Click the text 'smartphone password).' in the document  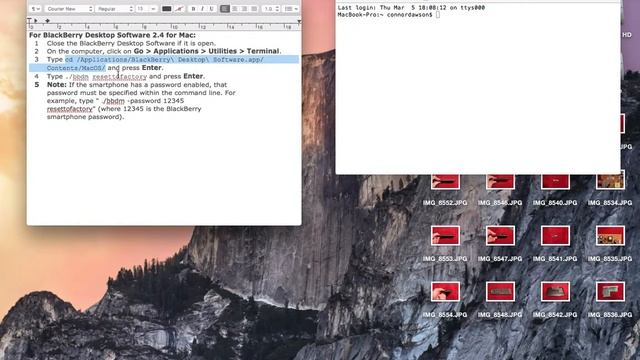pos(85,117)
